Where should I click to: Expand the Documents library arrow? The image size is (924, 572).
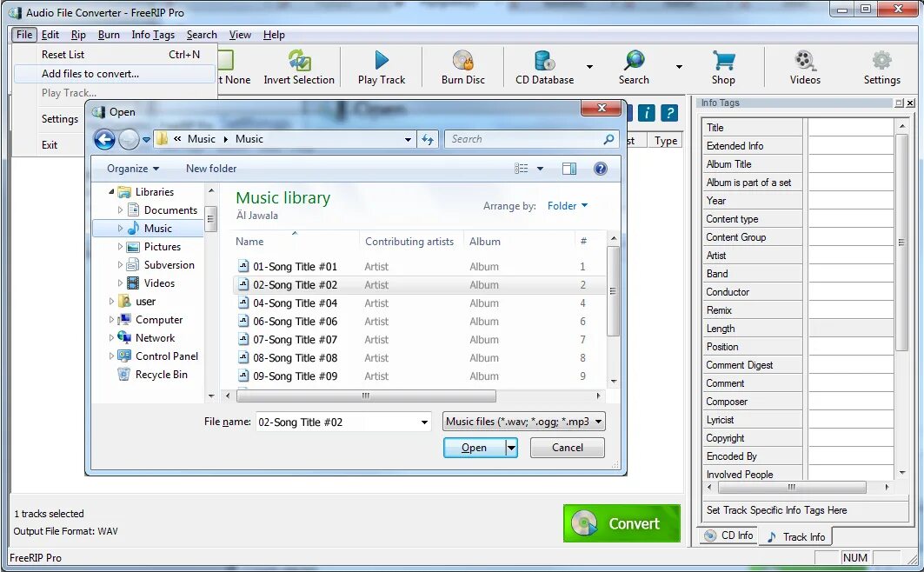pyautogui.click(x=120, y=210)
